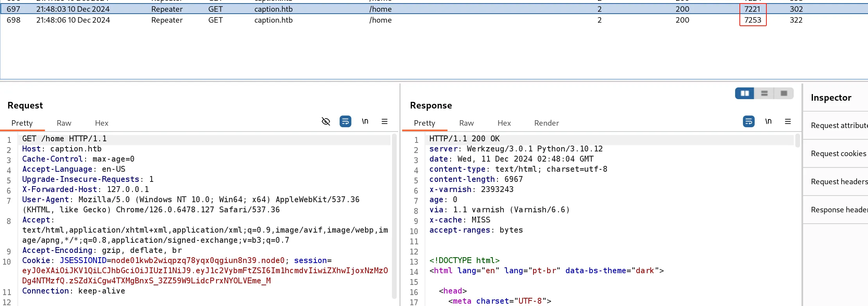The width and height of the screenshot is (868, 306).
Task: Expand Request cookies section in Inspector
Action: click(836, 153)
